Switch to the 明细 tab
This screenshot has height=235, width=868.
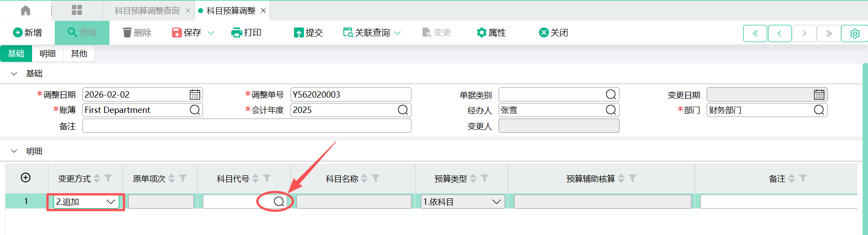click(x=47, y=53)
